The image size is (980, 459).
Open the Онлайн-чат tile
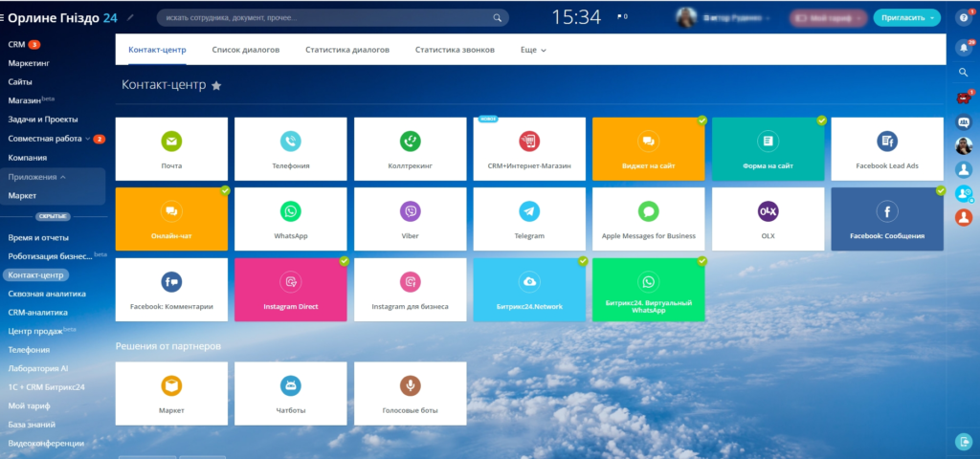(171, 219)
